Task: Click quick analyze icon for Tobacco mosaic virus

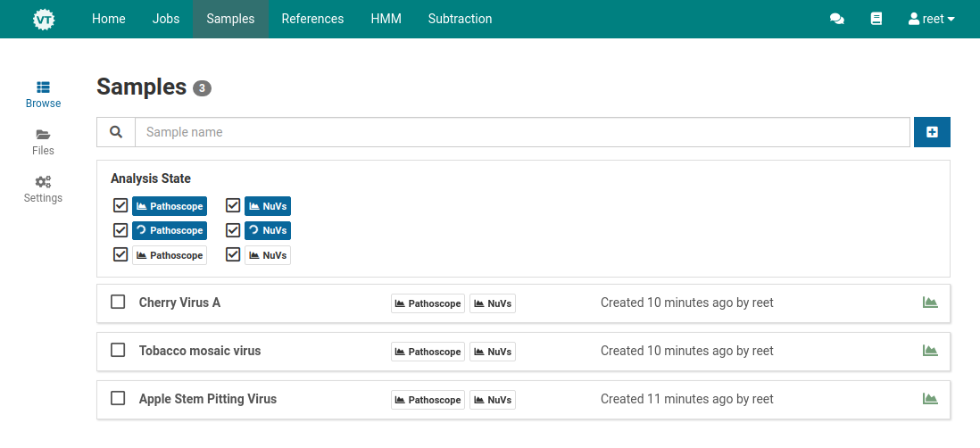Action: pyautogui.click(x=930, y=351)
